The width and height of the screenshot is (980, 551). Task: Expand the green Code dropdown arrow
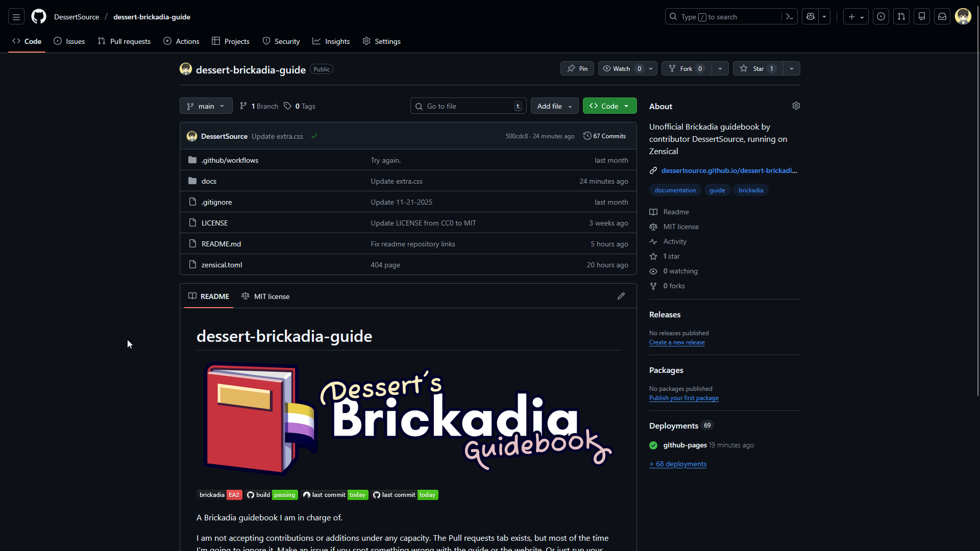point(626,106)
